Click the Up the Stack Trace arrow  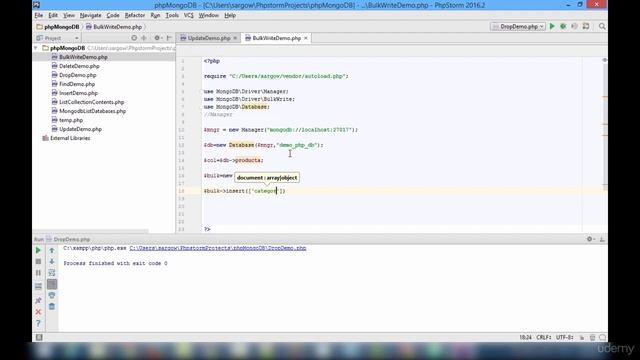tap(52, 250)
